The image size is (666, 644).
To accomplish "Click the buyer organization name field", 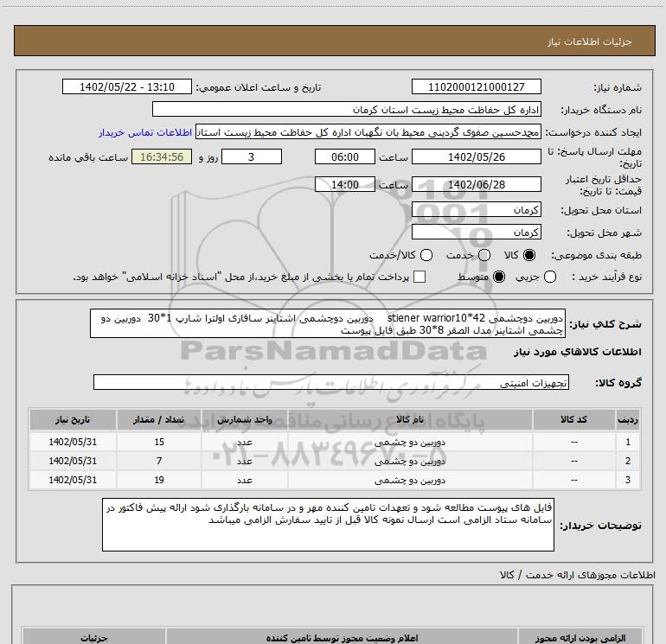I will (347, 110).
